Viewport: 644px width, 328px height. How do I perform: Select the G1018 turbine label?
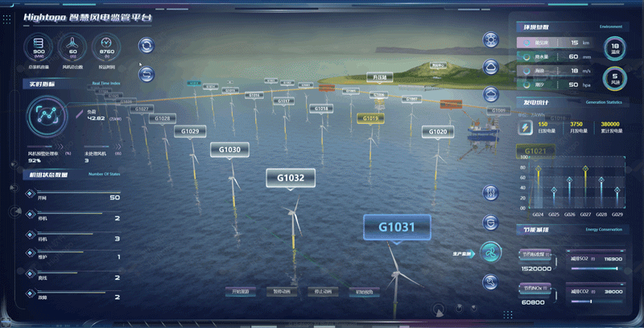pyautogui.click(x=321, y=109)
